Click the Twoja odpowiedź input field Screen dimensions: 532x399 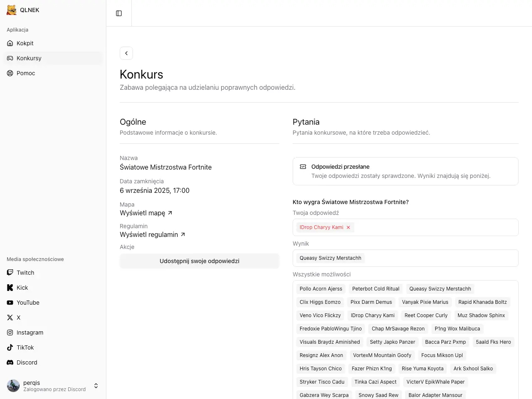pyautogui.click(x=432, y=227)
